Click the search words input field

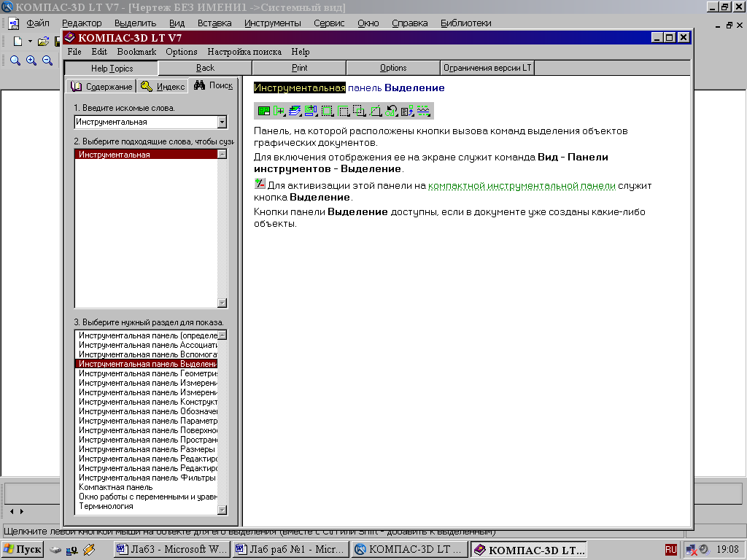coord(146,122)
